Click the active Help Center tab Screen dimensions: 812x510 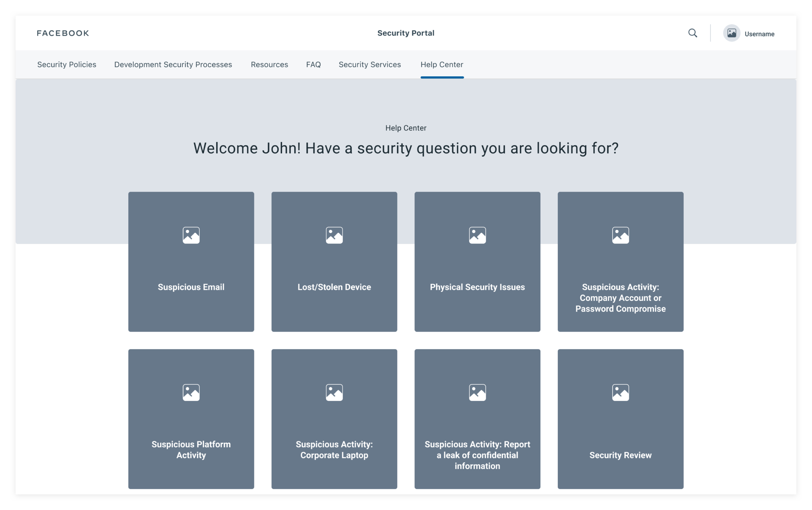[x=442, y=64]
